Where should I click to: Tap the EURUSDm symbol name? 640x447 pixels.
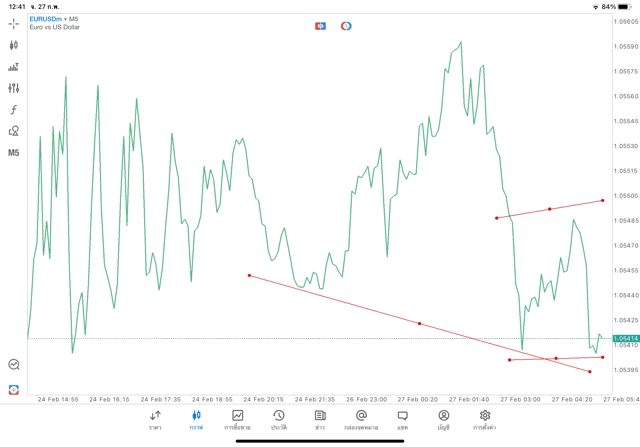[46, 18]
